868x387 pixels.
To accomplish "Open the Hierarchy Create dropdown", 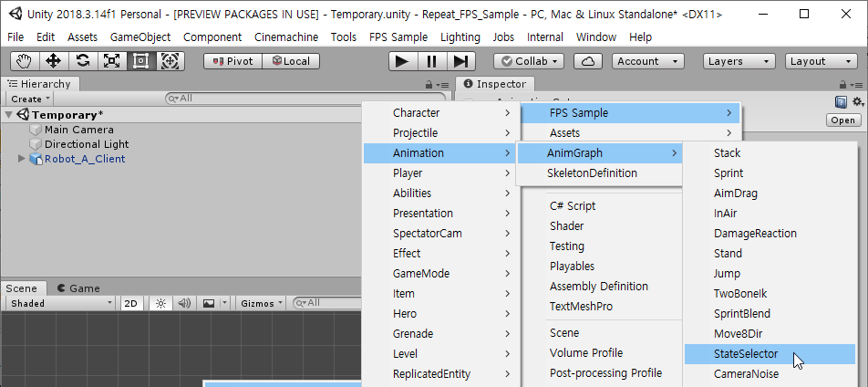I will pos(30,99).
